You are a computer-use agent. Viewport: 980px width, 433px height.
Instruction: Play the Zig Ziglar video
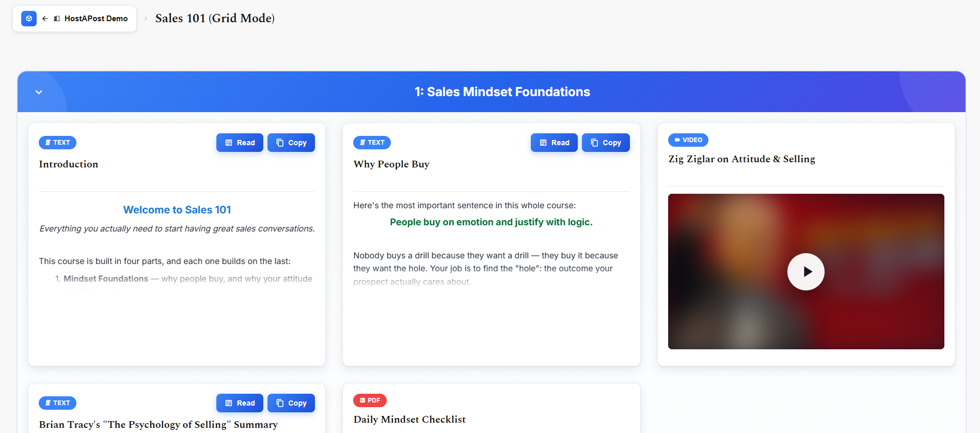pyautogui.click(x=806, y=272)
